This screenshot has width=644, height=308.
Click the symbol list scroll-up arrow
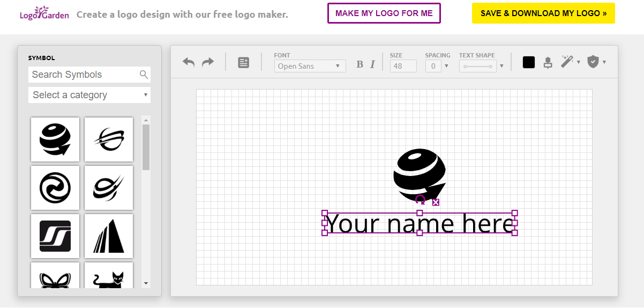[146, 120]
